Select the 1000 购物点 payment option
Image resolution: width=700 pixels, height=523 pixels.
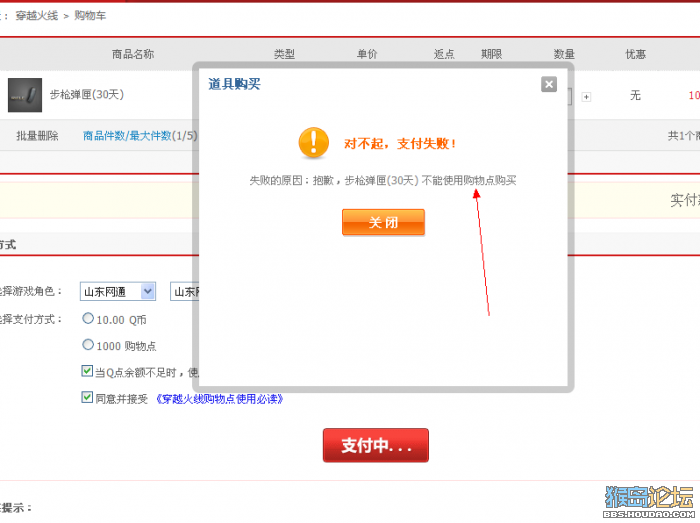point(88,345)
